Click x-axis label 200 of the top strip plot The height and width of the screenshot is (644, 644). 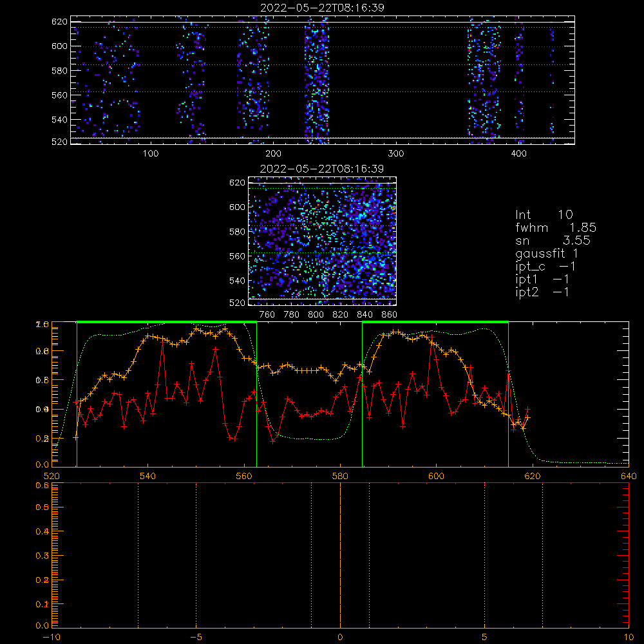pyautogui.click(x=273, y=154)
